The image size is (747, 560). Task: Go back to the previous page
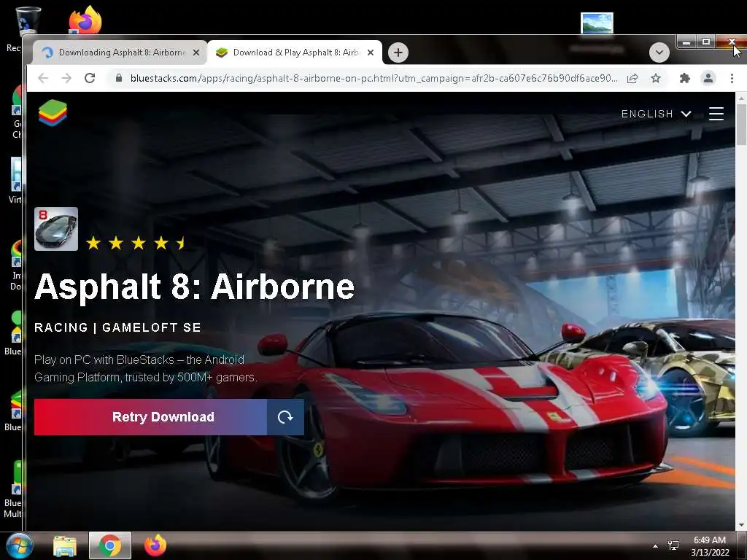coord(43,78)
